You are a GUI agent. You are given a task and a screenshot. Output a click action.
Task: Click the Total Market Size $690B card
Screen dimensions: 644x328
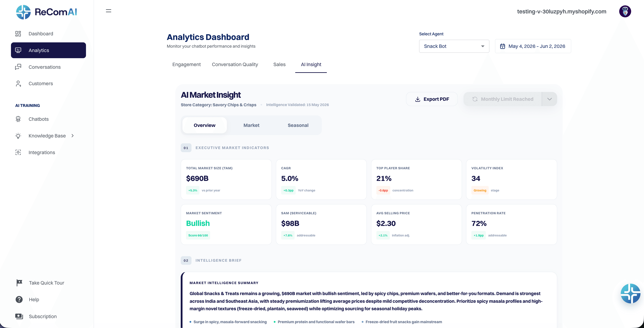pyautogui.click(x=226, y=179)
